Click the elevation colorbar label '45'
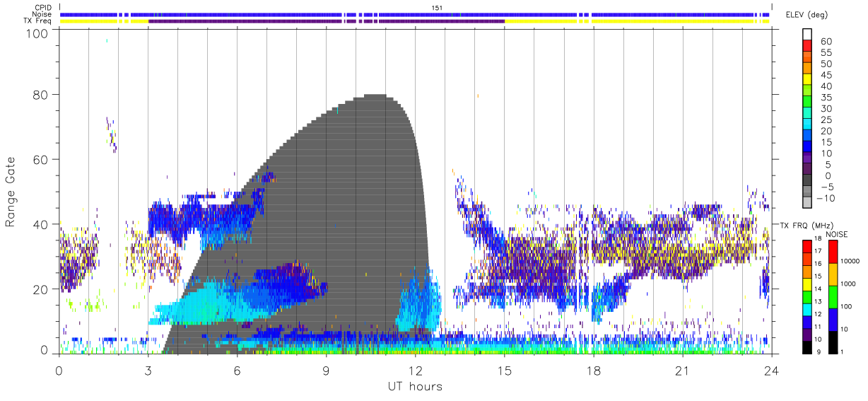This screenshot has width=868, height=401. 826,75
